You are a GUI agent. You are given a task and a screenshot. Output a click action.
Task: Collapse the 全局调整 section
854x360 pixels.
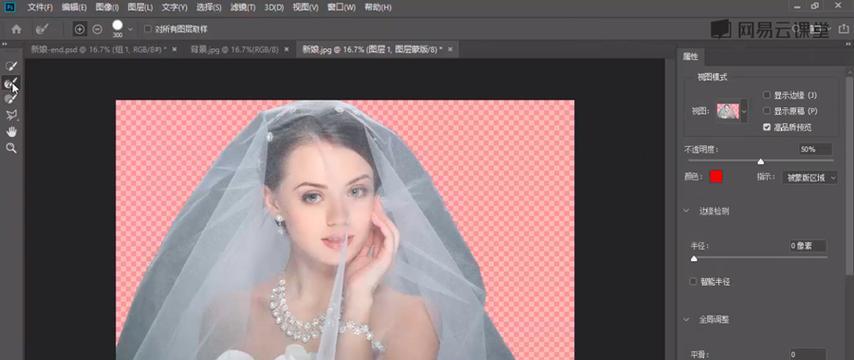686,319
